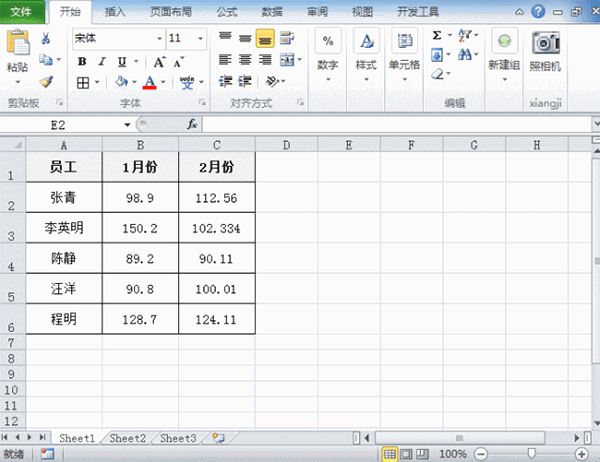Click the Cut scissors icon
The image size is (600, 462).
pos(46,38)
